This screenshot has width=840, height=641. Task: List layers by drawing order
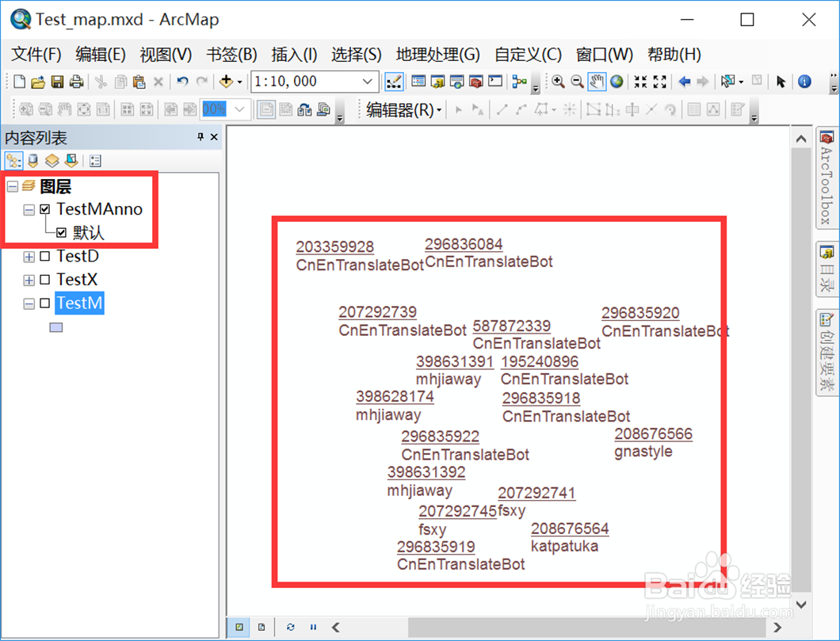tap(14, 161)
